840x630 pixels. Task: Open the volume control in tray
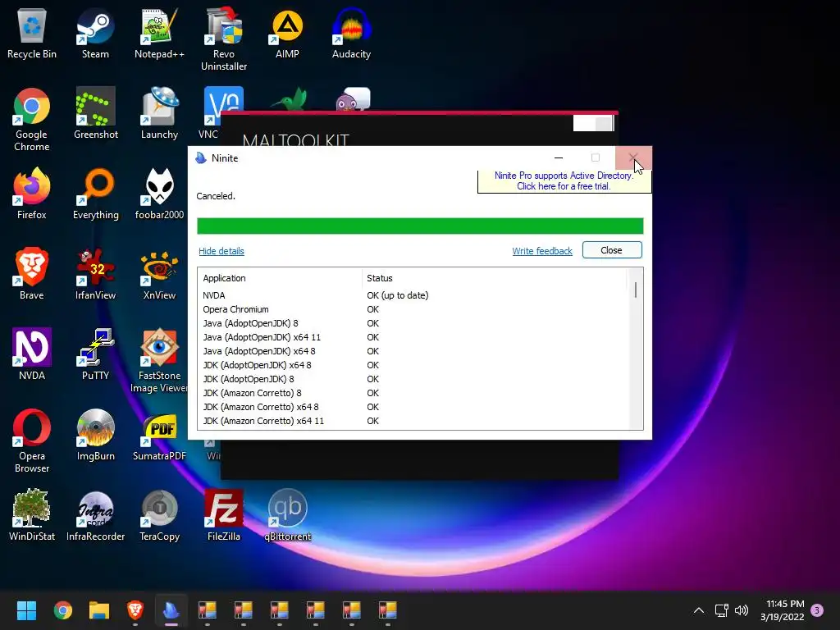tap(742, 609)
